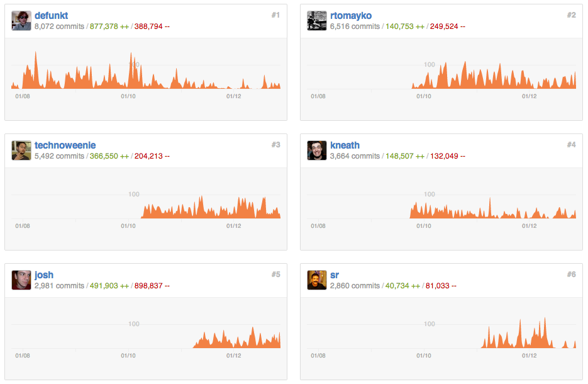Image resolution: width=588 pixels, height=384 pixels.
Task: Open sr's avatar image
Action: coord(317,280)
